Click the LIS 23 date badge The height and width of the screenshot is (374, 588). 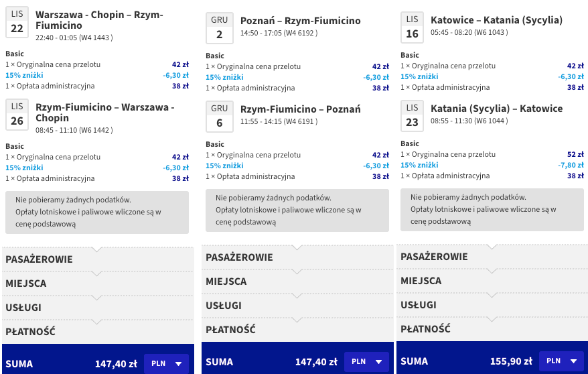[x=412, y=116]
